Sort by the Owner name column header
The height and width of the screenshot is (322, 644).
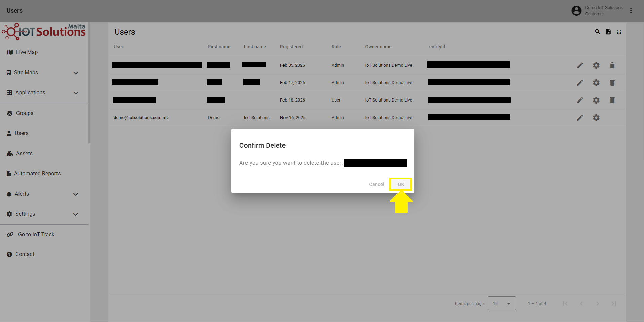tap(378, 47)
